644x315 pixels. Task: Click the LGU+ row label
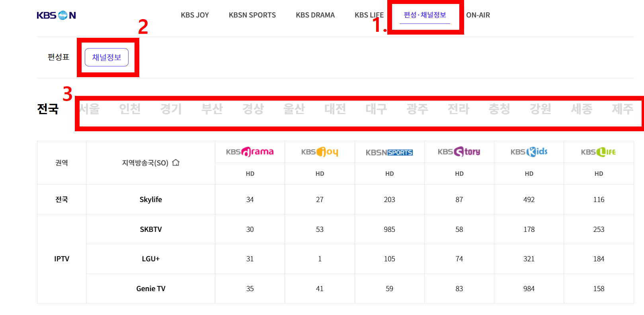[151, 259]
